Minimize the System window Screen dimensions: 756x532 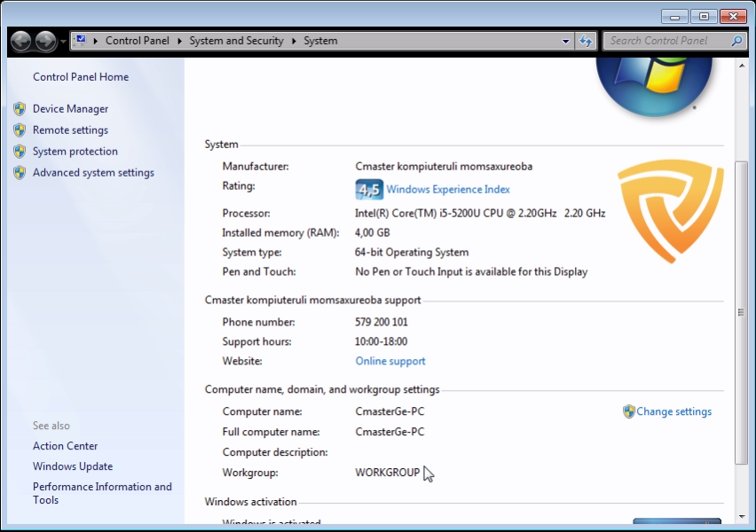[674, 17]
